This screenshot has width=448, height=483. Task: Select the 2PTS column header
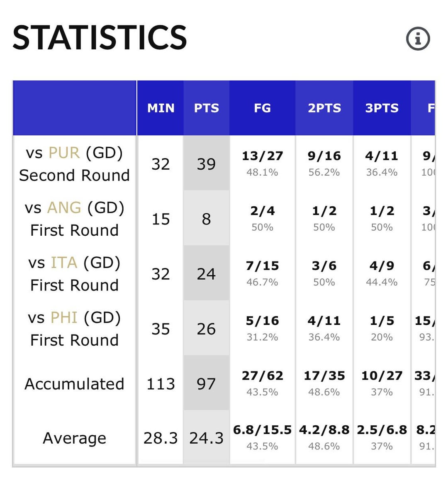point(324,108)
